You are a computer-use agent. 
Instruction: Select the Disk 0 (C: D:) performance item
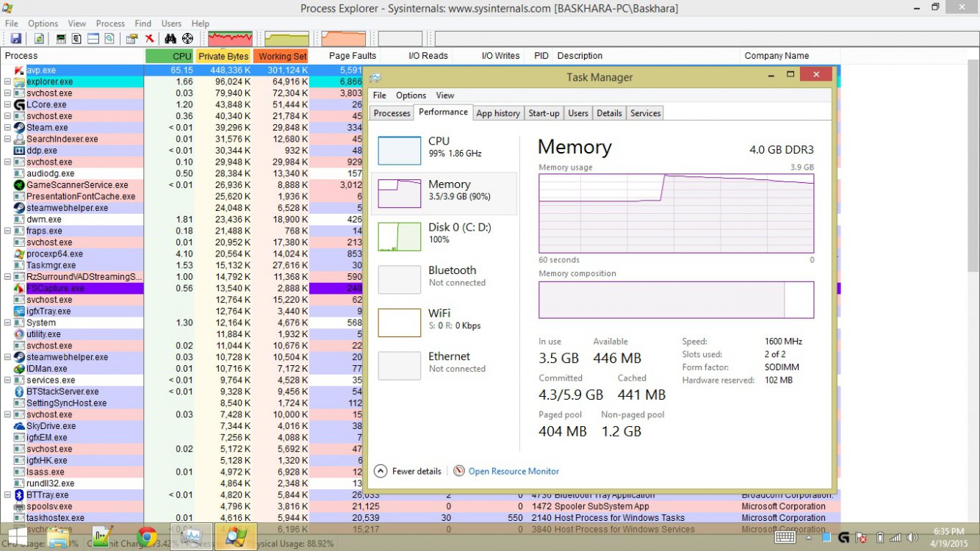coord(444,237)
